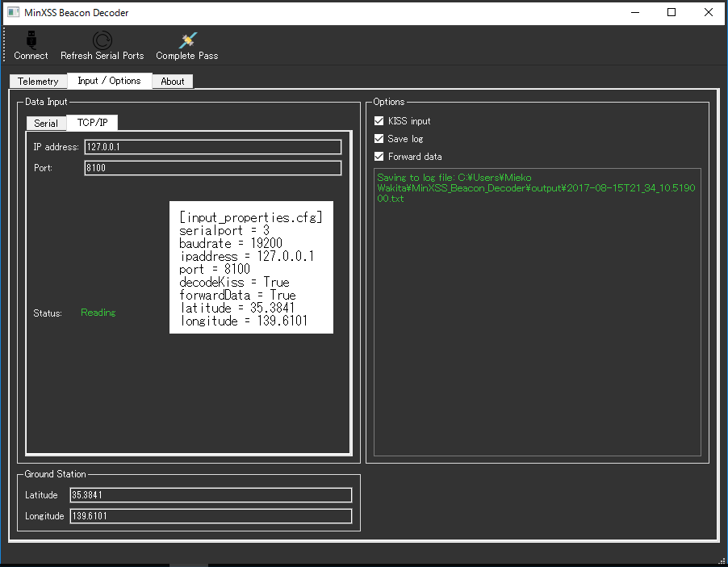Screen dimensions: 728x567
Task: Click the Ground Station group label
Action: [55, 474]
